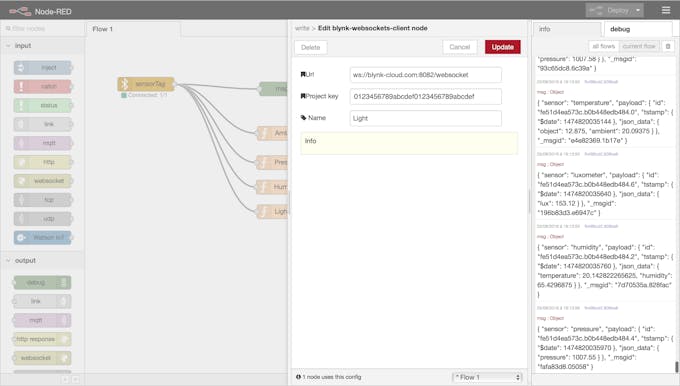Screen dimensions: 680x386
Task: Select the udp input node
Action: pos(42,219)
